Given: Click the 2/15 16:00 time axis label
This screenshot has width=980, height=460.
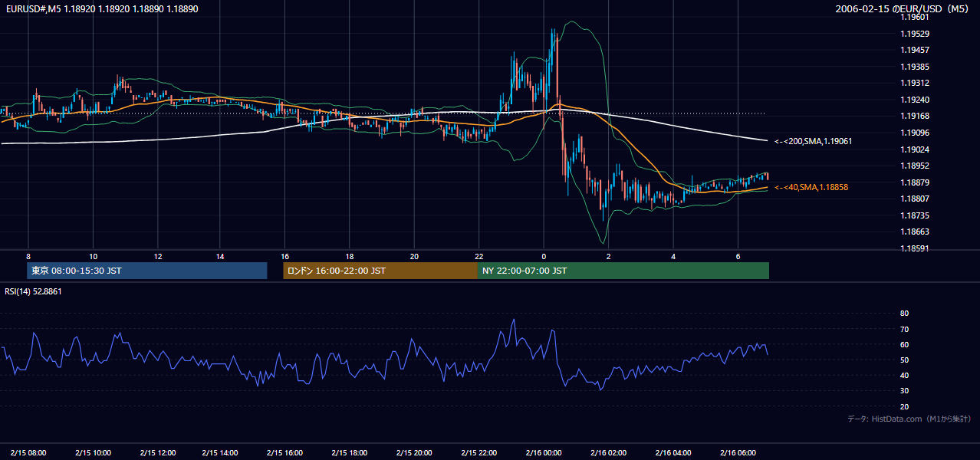Looking at the screenshot, I should point(285,452).
